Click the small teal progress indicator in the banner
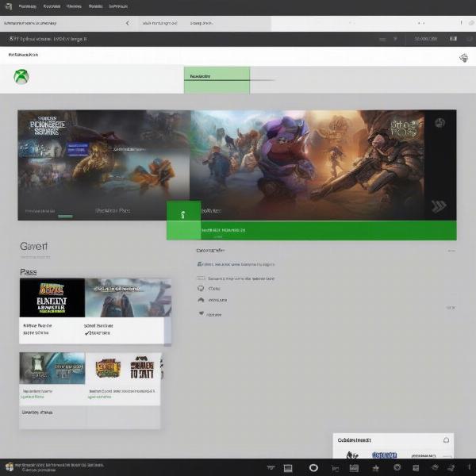The height and width of the screenshot is (476, 476). 65,216
